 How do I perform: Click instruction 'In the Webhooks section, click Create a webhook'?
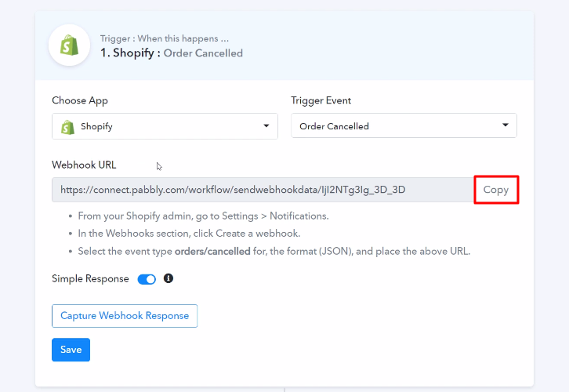pyautogui.click(x=189, y=234)
